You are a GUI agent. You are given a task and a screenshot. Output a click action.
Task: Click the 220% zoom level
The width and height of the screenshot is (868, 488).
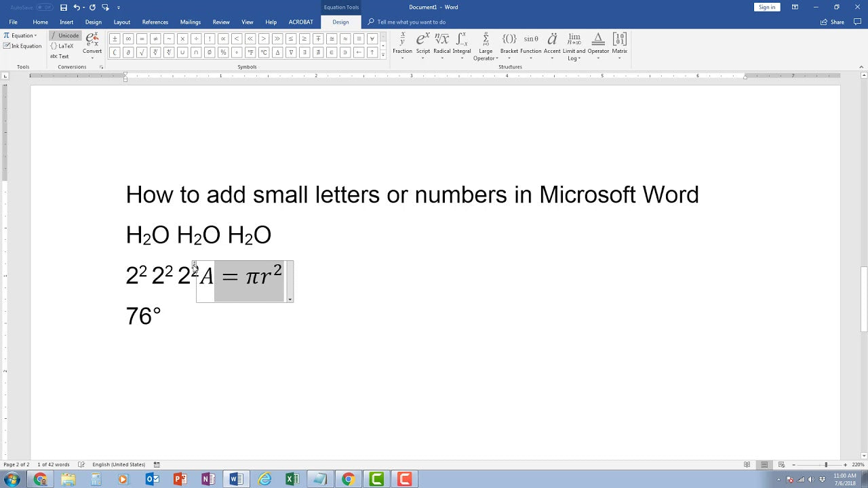pos(859,464)
